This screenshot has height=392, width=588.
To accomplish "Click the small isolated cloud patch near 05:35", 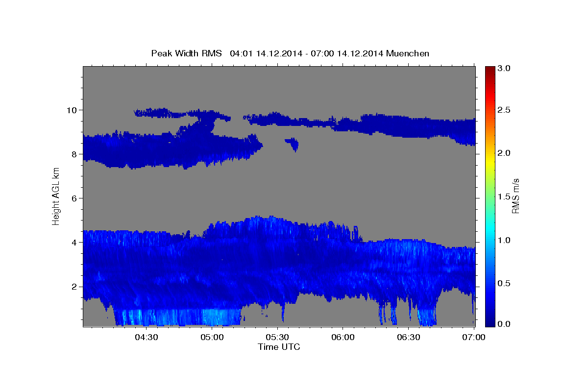I will pyautogui.click(x=293, y=145).
